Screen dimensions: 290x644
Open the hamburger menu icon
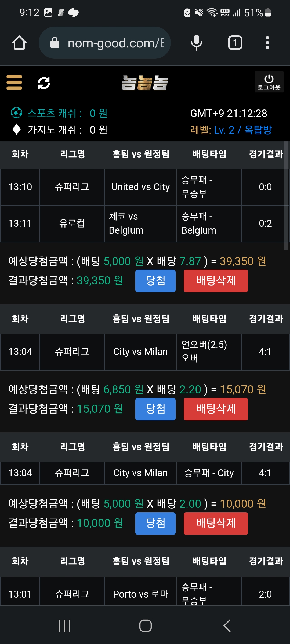coord(14,82)
